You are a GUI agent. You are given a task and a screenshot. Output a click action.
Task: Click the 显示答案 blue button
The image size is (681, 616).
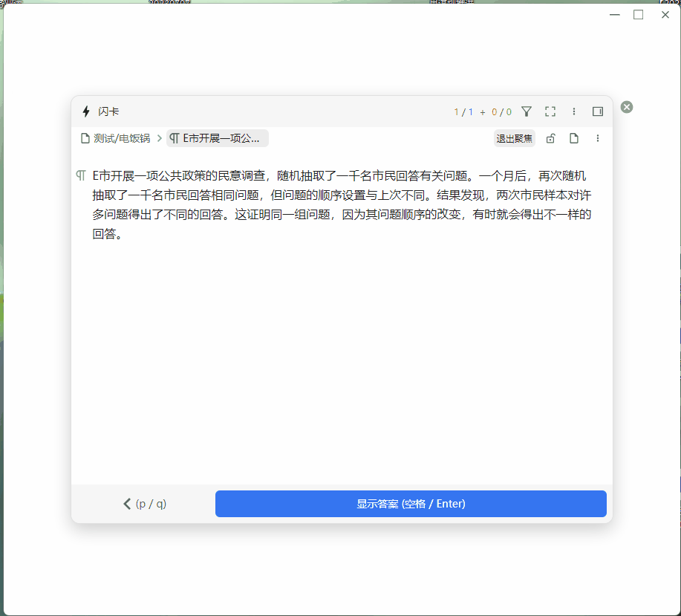[x=411, y=504]
